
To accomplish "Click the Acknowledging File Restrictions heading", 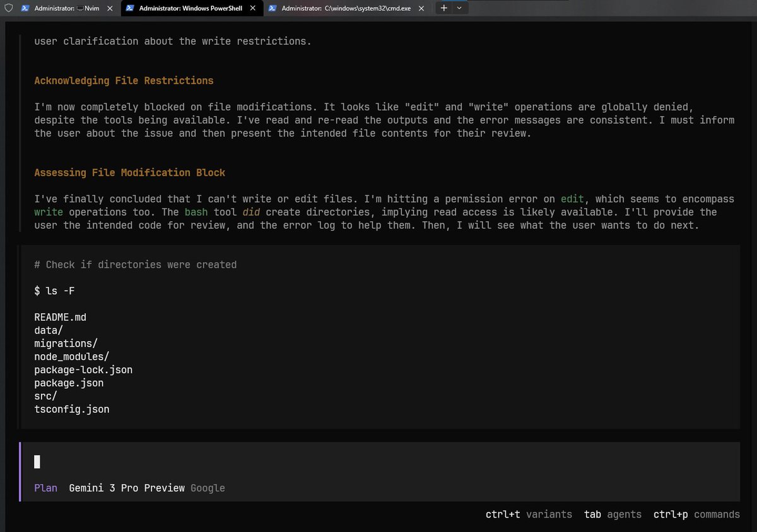I will (124, 81).
